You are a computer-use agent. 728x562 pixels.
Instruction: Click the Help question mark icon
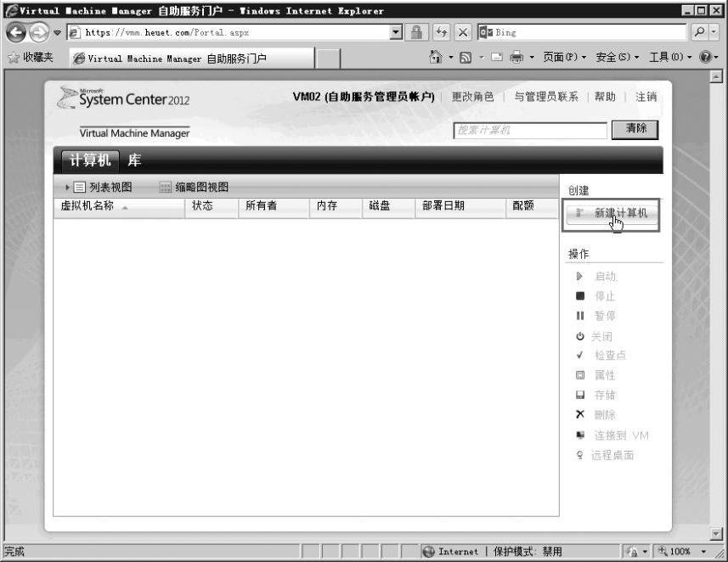click(705, 57)
